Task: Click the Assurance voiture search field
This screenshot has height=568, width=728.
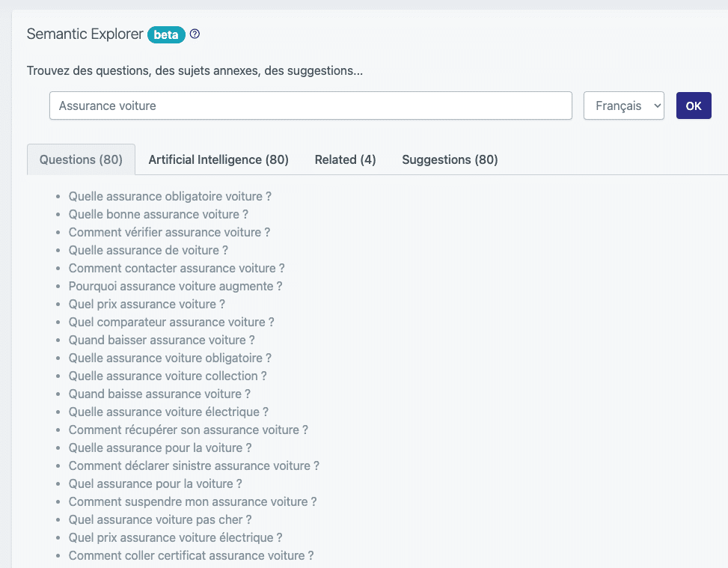Action: pos(311,106)
